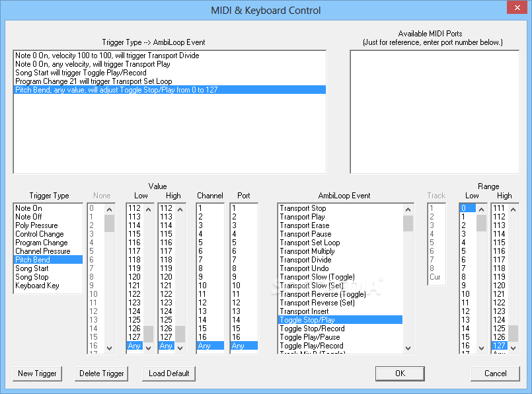Choose Note Off trigger type
The height and width of the screenshot is (394, 532).
click(48, 217)
